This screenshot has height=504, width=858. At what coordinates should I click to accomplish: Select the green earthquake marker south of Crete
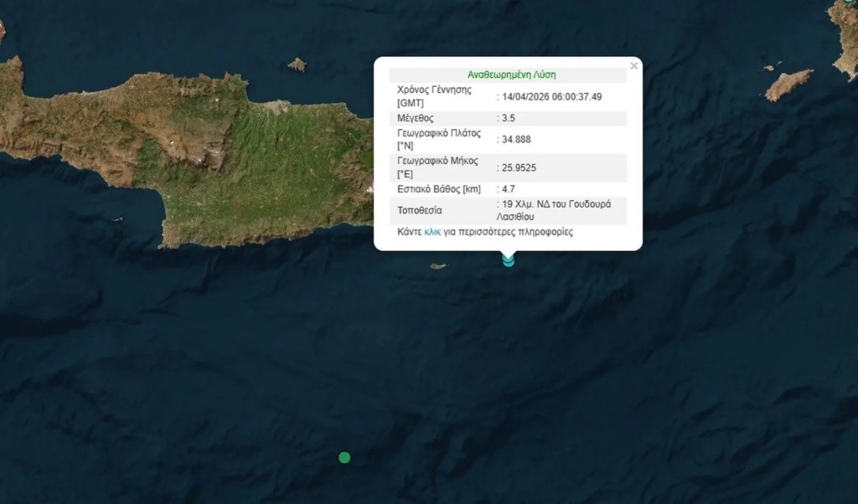pos(344,457)
